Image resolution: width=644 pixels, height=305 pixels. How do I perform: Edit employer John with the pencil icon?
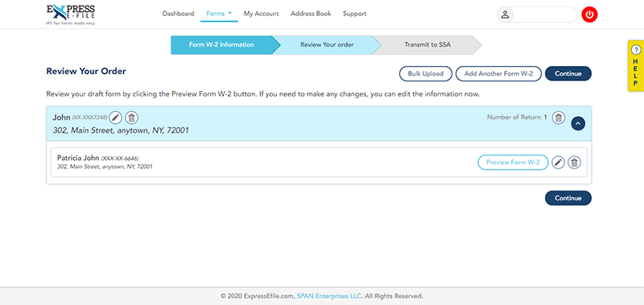coord(116,117)
